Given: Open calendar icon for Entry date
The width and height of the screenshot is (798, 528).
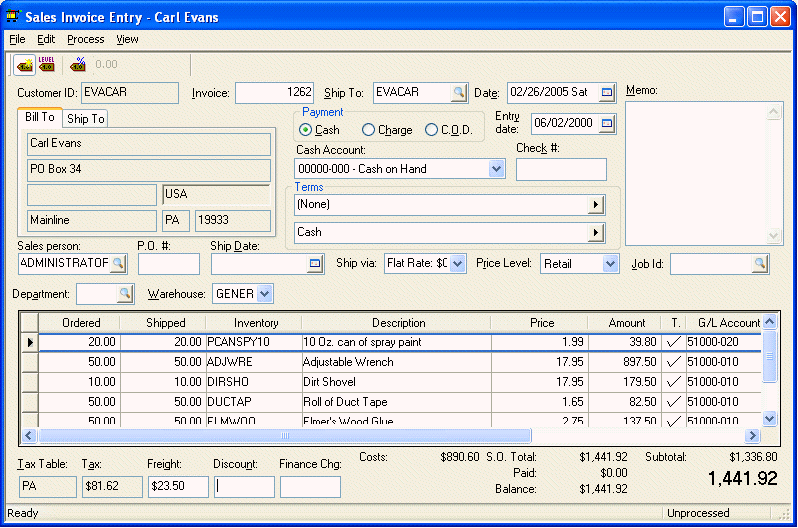Looking at the screenshot, I should pos(607,123).
